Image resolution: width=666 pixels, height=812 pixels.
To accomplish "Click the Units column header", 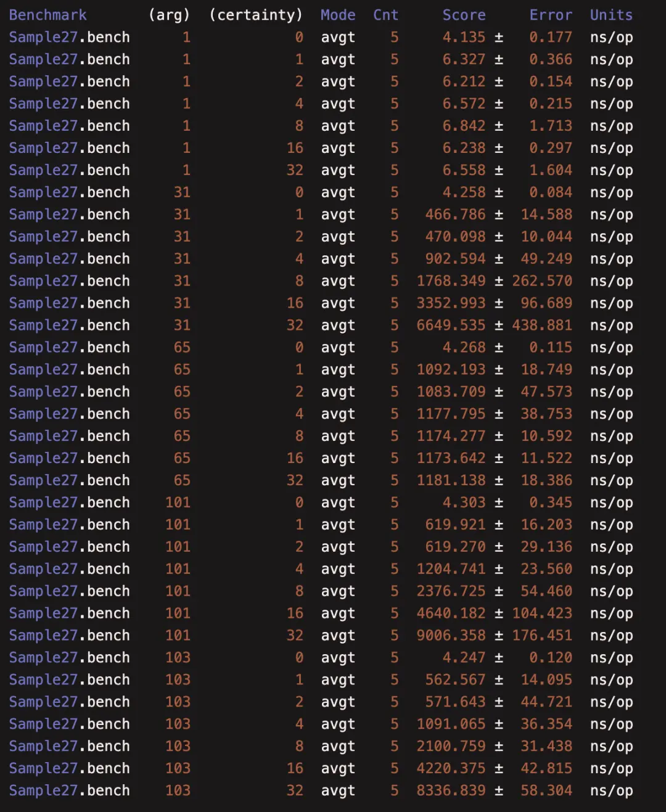I will click(x=610, y=15).
